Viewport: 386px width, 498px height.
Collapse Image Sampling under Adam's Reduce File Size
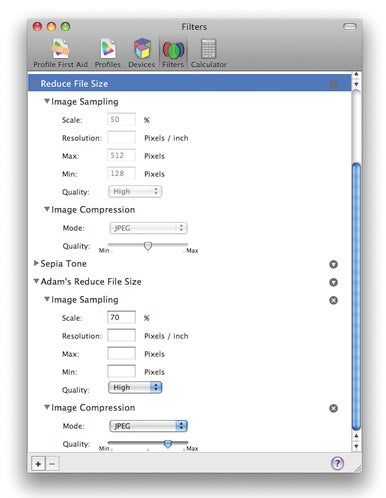(x=47, y=299)
